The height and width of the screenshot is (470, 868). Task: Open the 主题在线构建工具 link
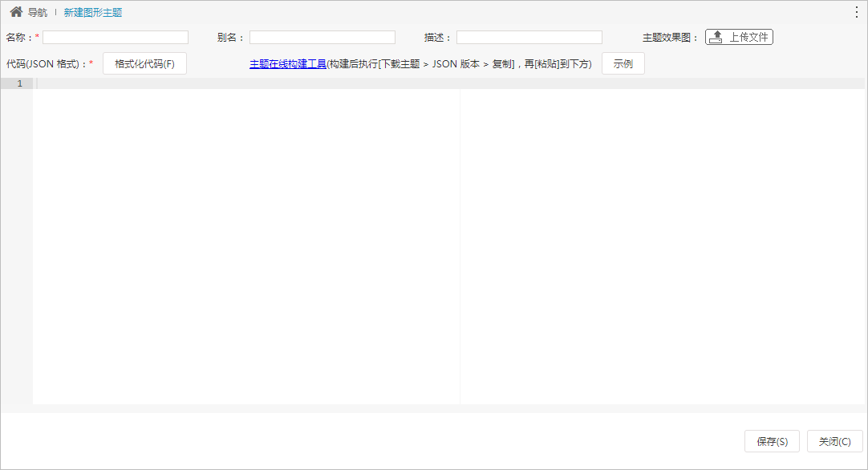pos(288,63)
